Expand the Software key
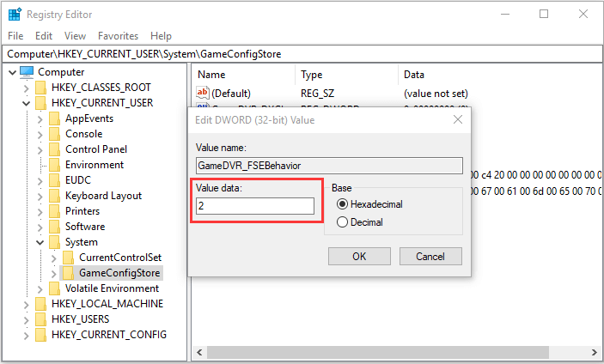 click(40, 227)
